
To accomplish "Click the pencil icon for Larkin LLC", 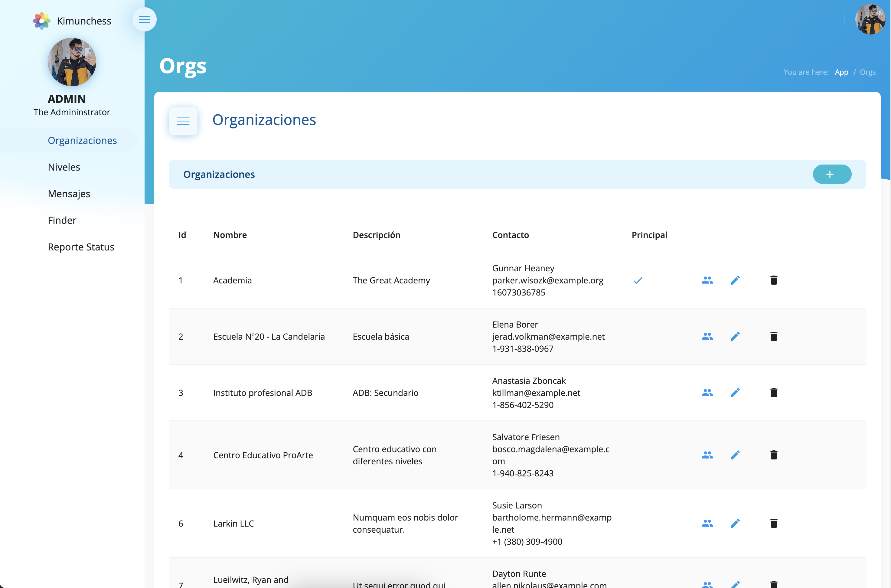I will pyautogui.click(x=735, y=523).
